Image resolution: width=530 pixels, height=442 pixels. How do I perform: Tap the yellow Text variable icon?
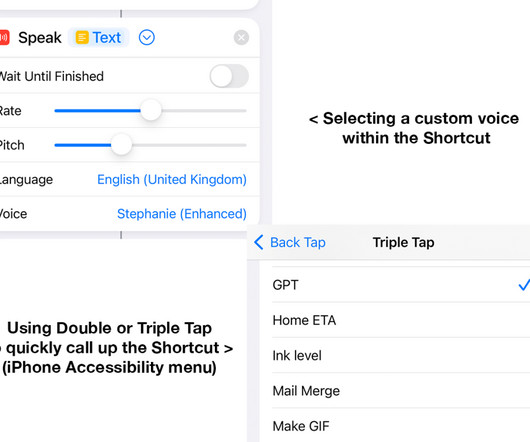pyautogui.click(x=82, y=38)
